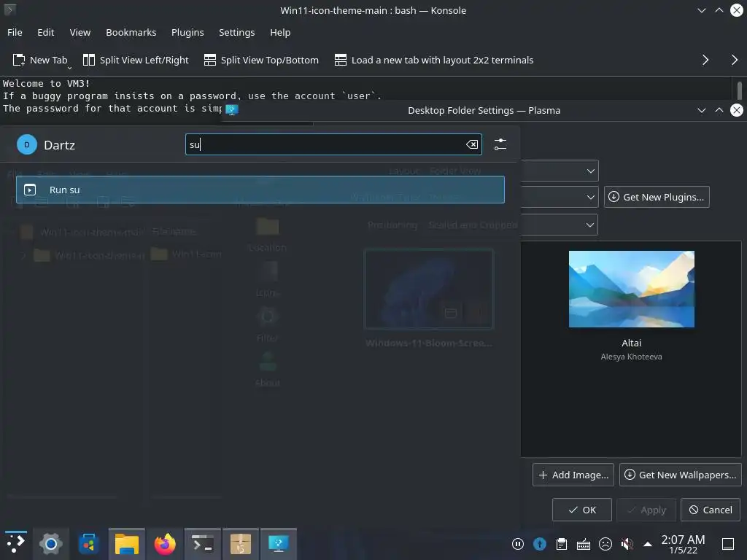The height and width of the screenshot is (560, 747).
Task: Click the media pause tray icon
Action: click(x=518, y=544)
